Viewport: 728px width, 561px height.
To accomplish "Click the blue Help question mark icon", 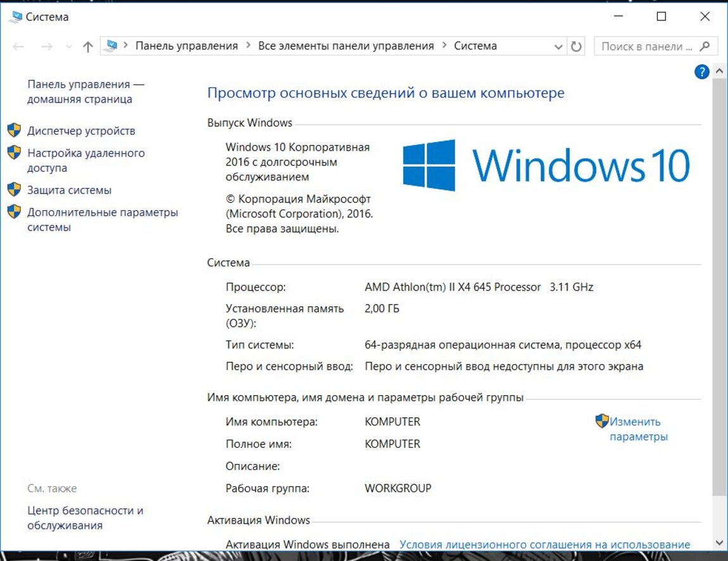I will pyautogui.click(x=701, y=72).
